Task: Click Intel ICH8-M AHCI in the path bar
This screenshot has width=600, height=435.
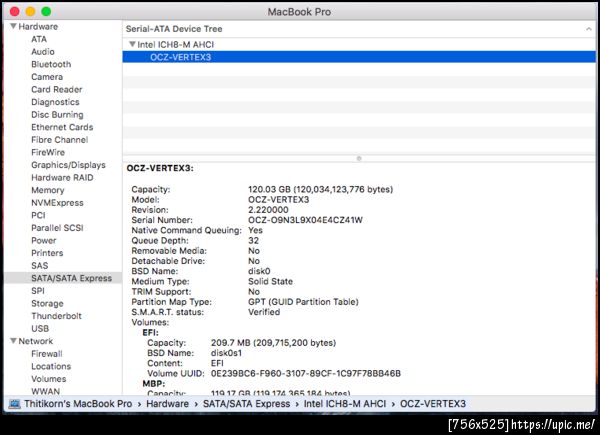Action: point(345,404)
